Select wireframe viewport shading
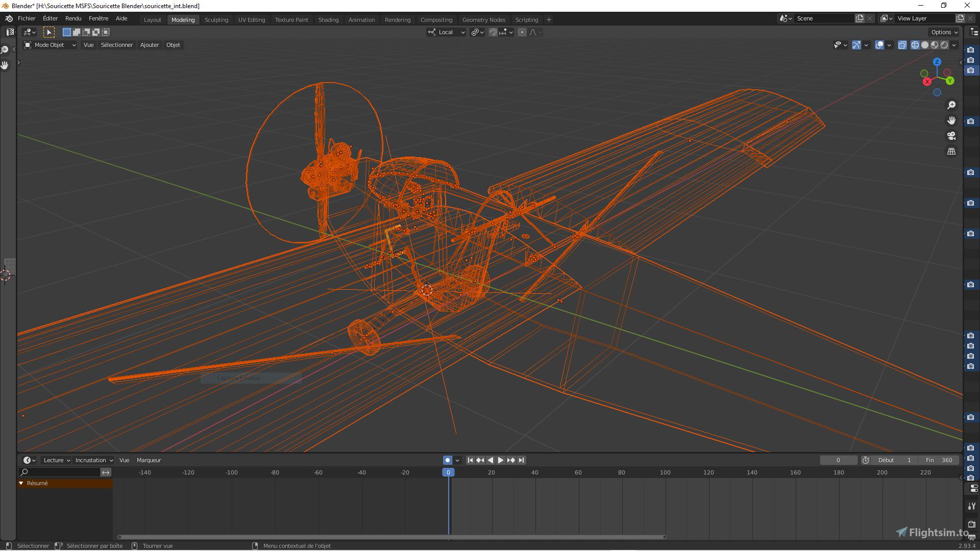Viewport: 980px width, 551px height. pos(915,45)
